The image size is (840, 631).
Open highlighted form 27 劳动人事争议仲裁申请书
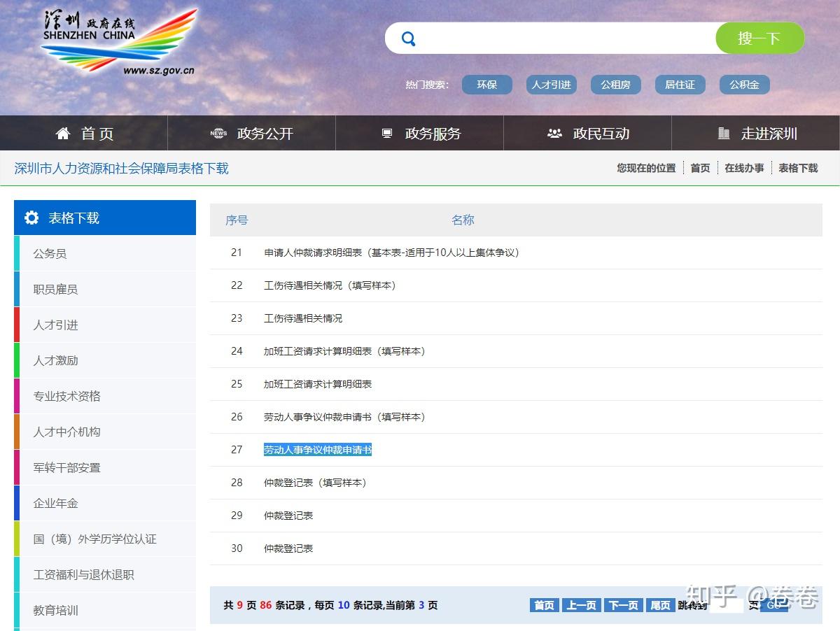(318, 450)
